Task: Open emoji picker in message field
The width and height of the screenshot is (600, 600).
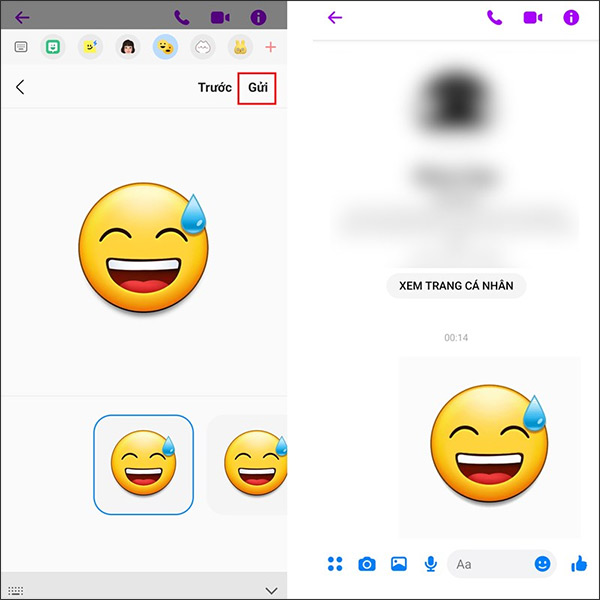Action: pyautogui.click(x=543, y=564)
